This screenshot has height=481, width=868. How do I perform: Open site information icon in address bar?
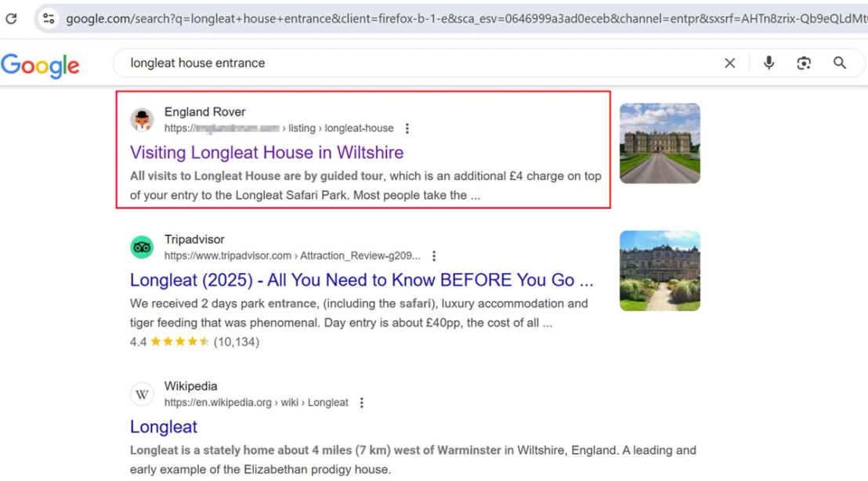[x=49, y=19]
